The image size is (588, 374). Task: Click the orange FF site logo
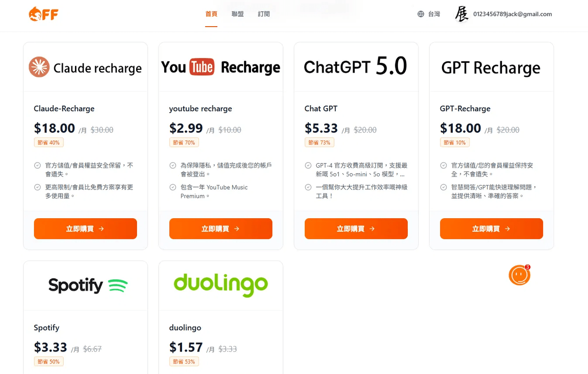(x=43, y=14)
